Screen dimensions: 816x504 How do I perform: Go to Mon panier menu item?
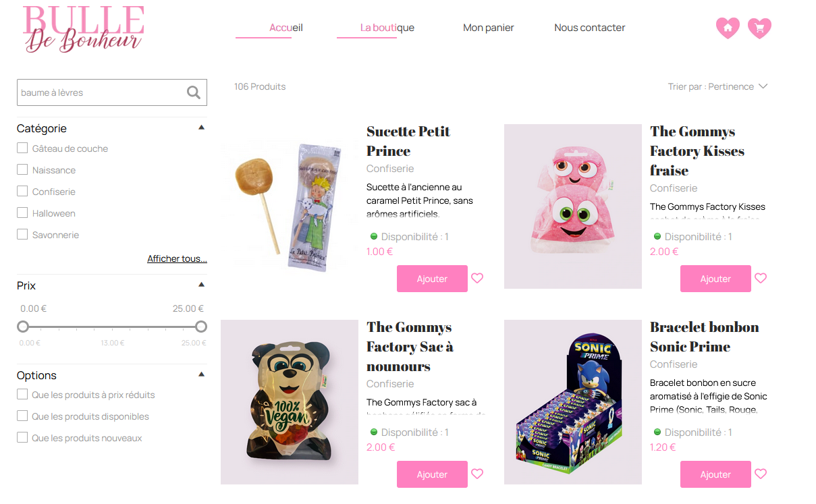pyautogui.click(x=489, y=28)
